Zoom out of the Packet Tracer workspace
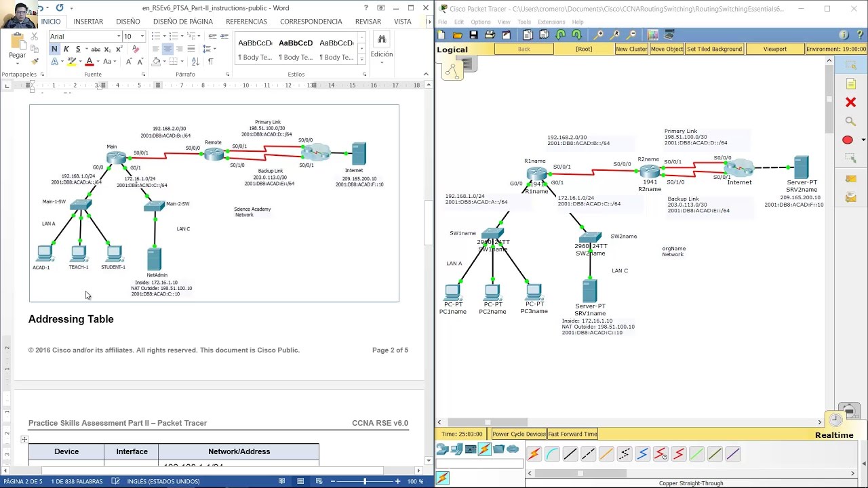 [631, 35]
